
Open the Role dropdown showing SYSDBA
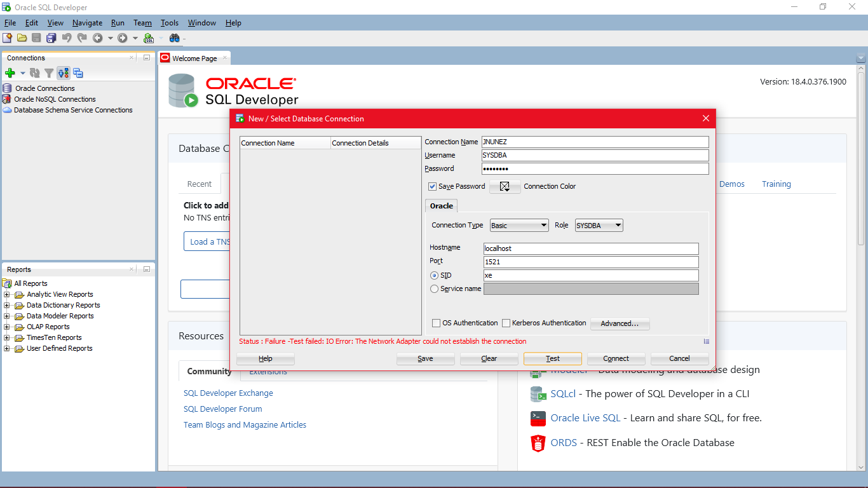pyautogui.click(x=599, y=225)
